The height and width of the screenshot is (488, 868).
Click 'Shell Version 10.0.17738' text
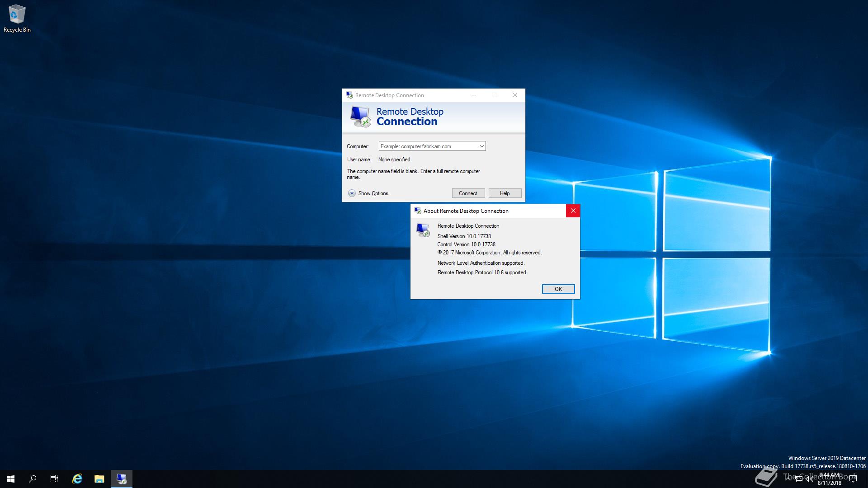point(464,236)
